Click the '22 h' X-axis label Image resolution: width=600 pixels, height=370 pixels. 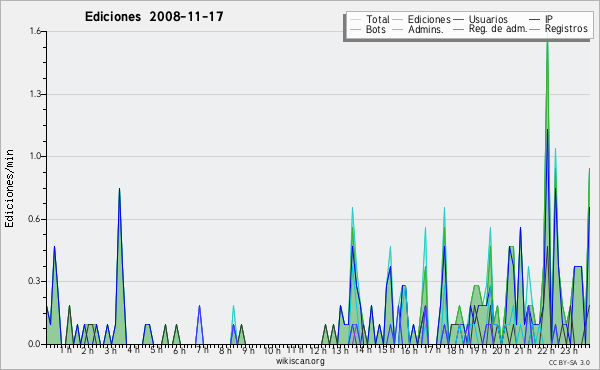pos(546,350)
